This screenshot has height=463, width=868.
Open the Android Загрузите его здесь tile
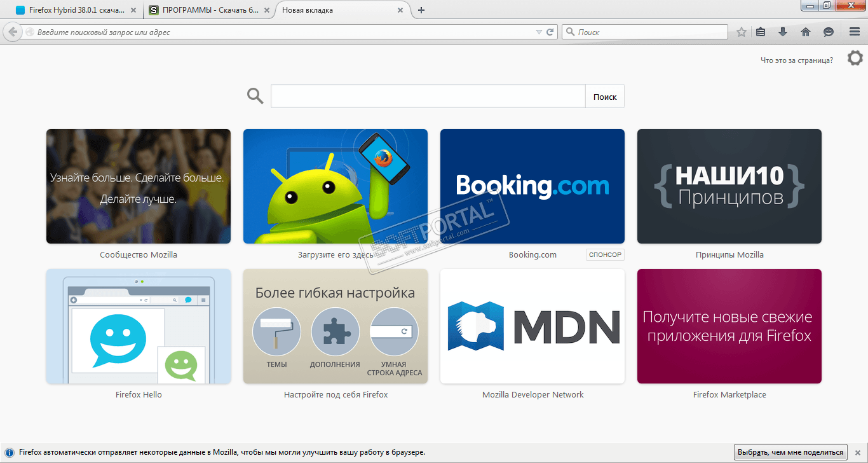[336, 186]
